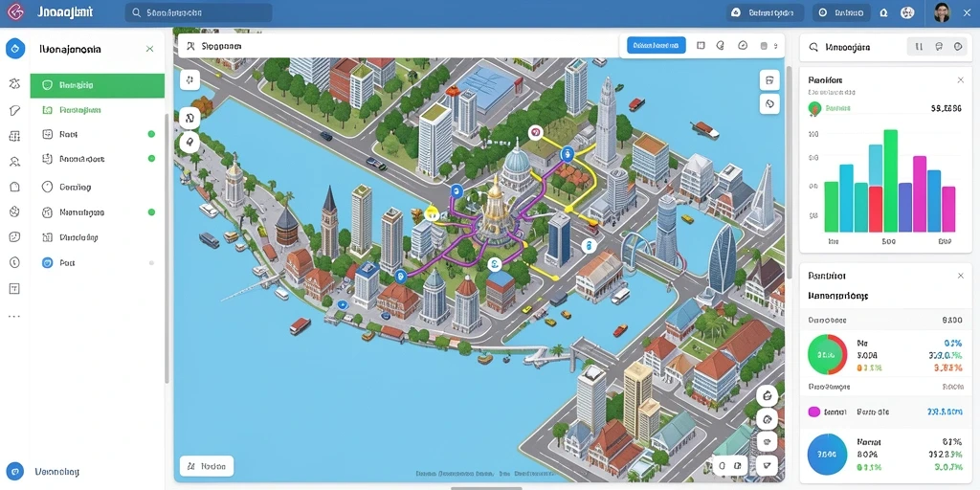Click the tall green bar in the bar chart
980x490 pixels.
[x=891, y=181]
